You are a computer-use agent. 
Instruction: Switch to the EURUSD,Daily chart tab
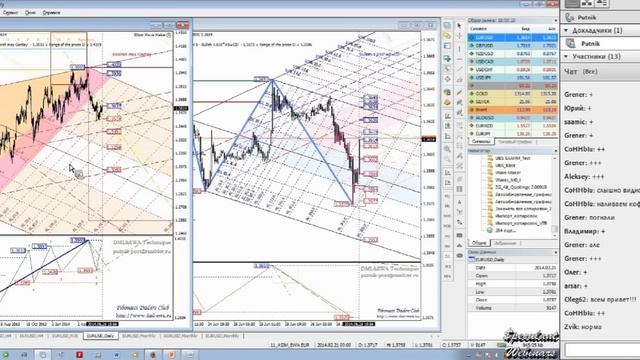pyautogui.click(x=100, y=336)
